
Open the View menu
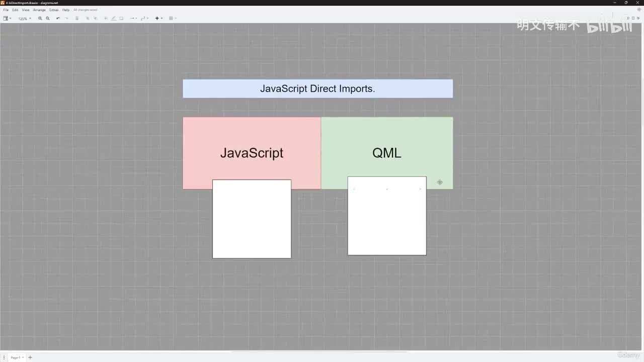tap(26, 10)
